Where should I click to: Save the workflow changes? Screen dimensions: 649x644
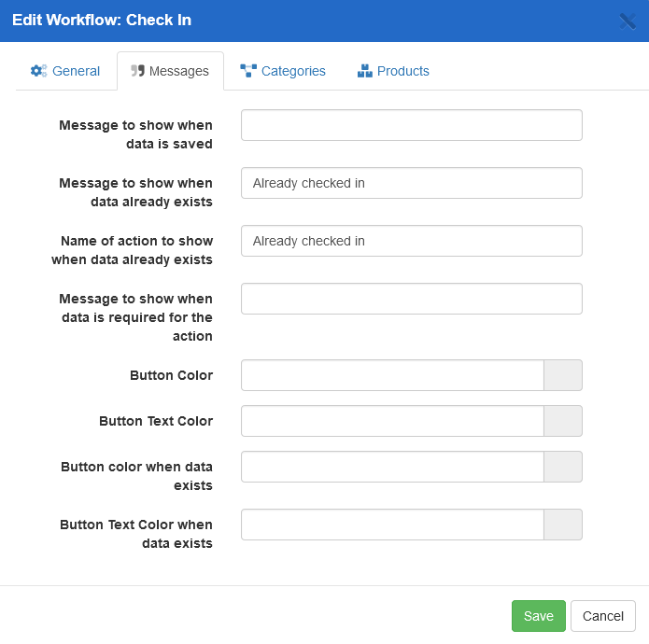pos(539,616)
